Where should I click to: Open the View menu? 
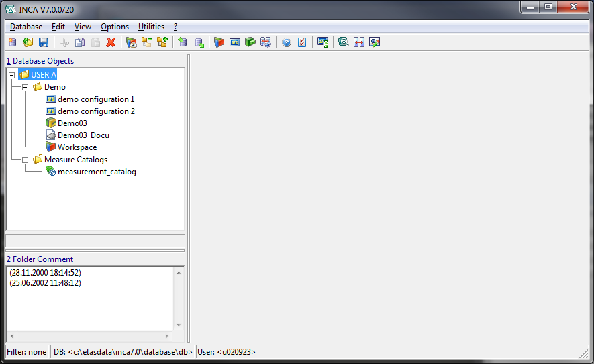(x=83, y=27)
